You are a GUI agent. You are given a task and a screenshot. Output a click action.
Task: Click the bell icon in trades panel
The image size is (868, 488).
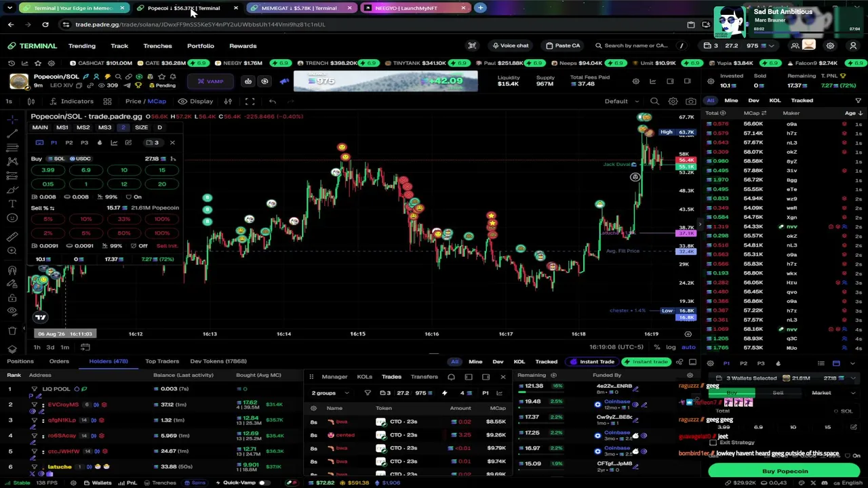[451, 377]
